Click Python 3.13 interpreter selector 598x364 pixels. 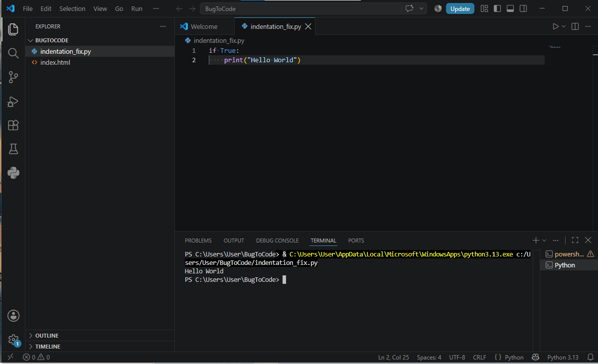point(563,357)
